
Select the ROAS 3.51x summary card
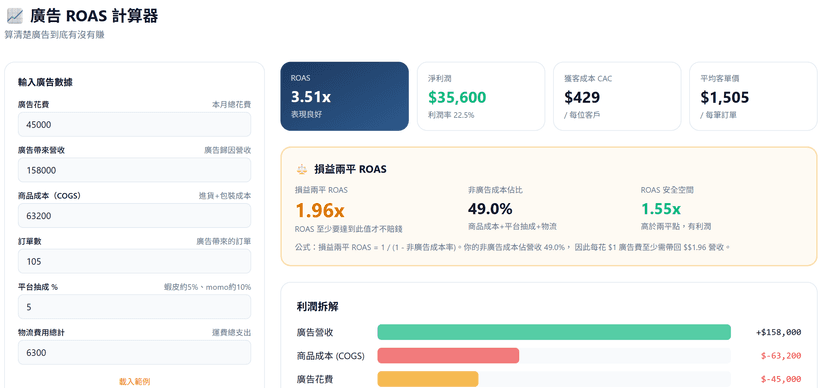pos(344,96)
